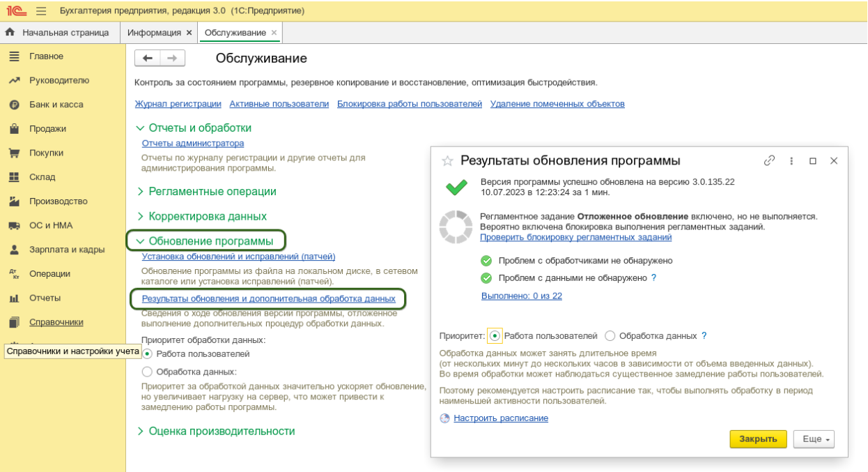Maximize the Результаты обновления dialog
Image resolution: width=868 pixels, height=472 pixels.
(x=812, y=160)
